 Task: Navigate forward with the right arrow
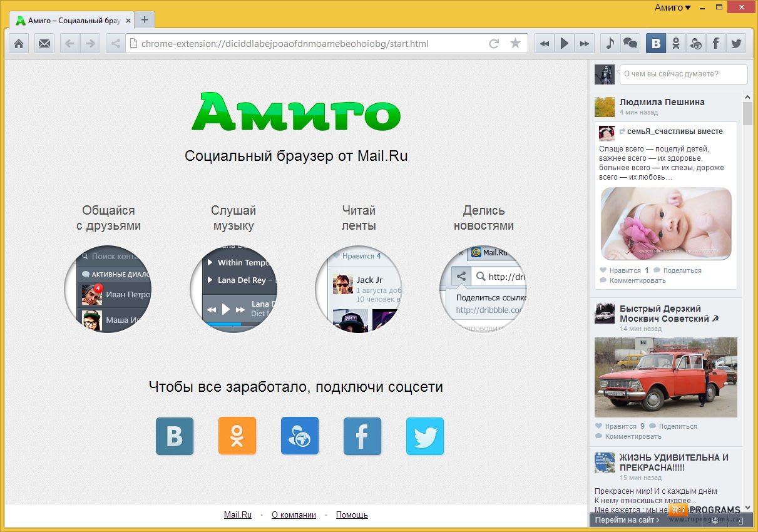[91, 44]
